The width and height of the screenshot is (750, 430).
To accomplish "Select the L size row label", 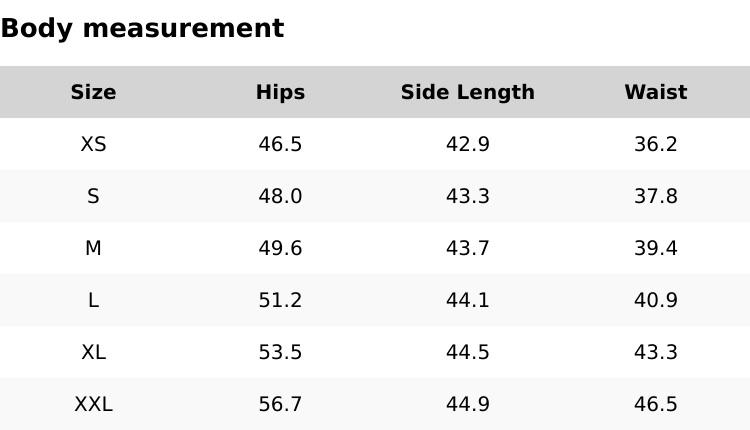I will click(x=93, y=300).
